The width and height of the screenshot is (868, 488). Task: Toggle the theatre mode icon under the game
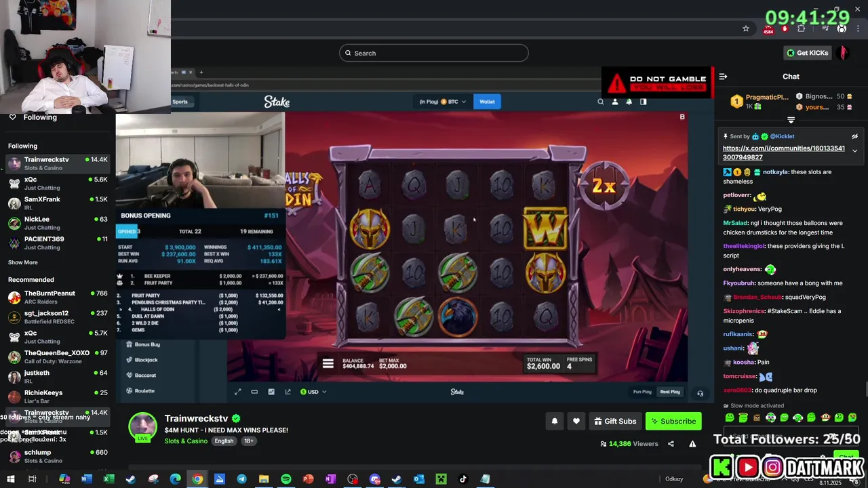coord(254,392)
